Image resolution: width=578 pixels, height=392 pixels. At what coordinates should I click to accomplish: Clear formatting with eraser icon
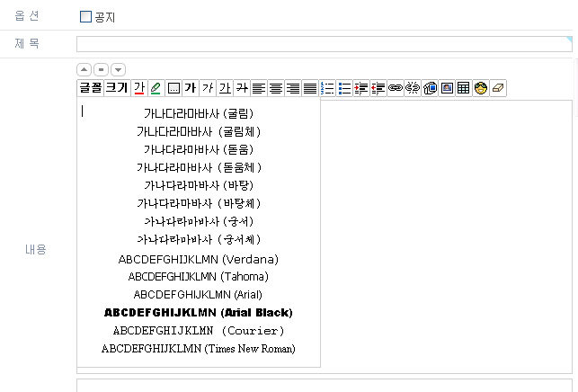pos(498,88)
